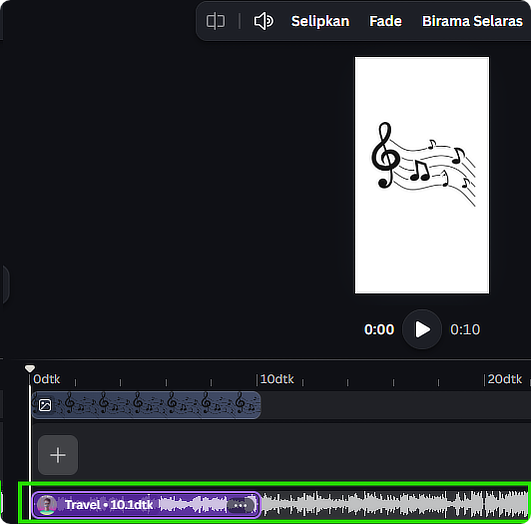Screen dimensions: 531x524
Task: Click the Selipkan button
Action: [x=320, y=21]
